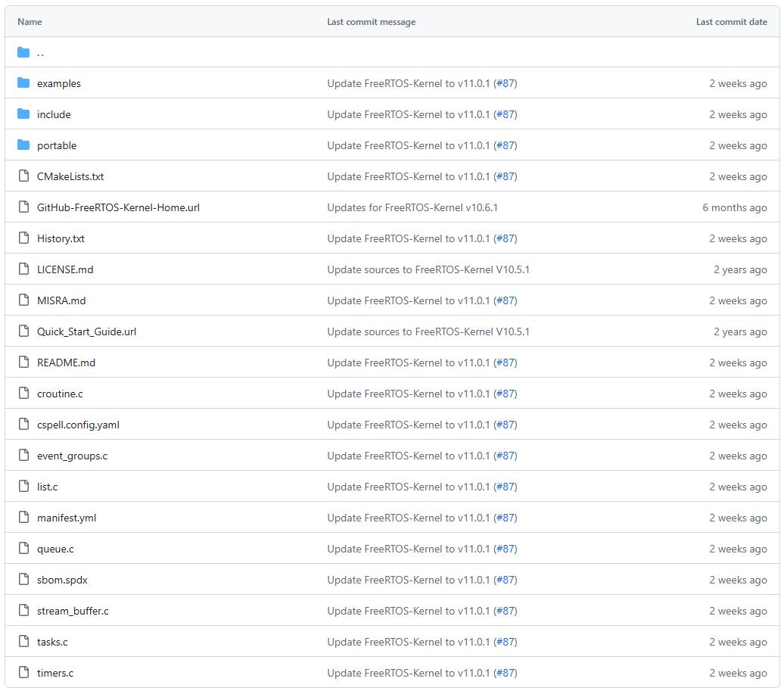The width and height of the screenshot is (784, 694).
Task: Open the LICENSE.md file
Action: click(x=65, y=269)
